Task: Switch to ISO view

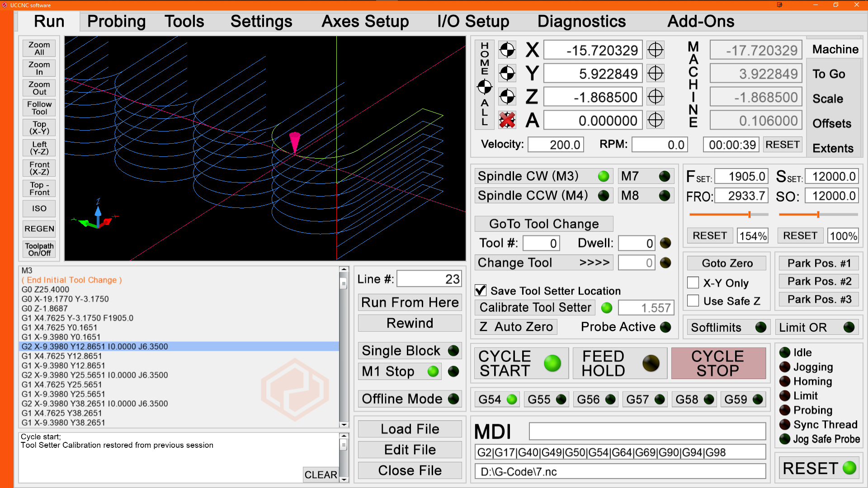Action: [39, 209]
